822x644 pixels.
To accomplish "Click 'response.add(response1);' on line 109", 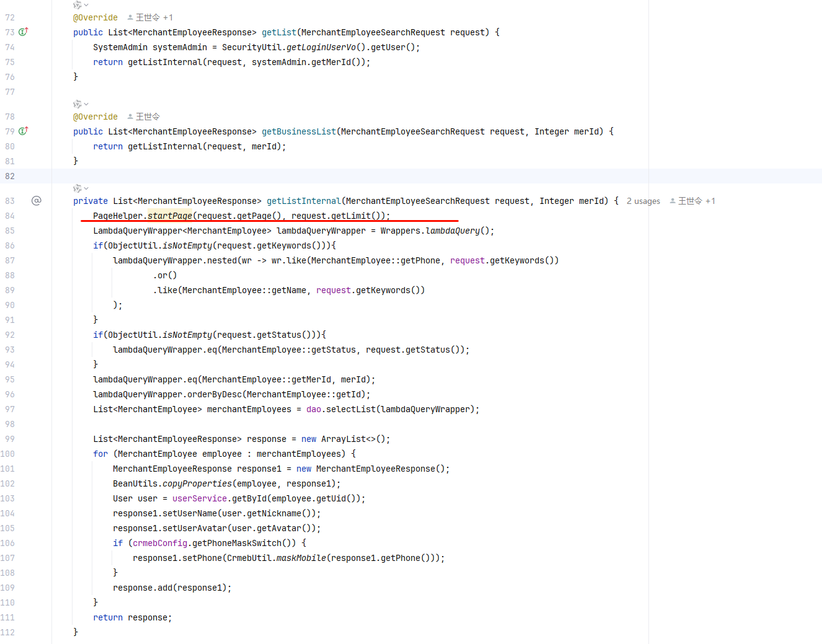I will point(172,588).
